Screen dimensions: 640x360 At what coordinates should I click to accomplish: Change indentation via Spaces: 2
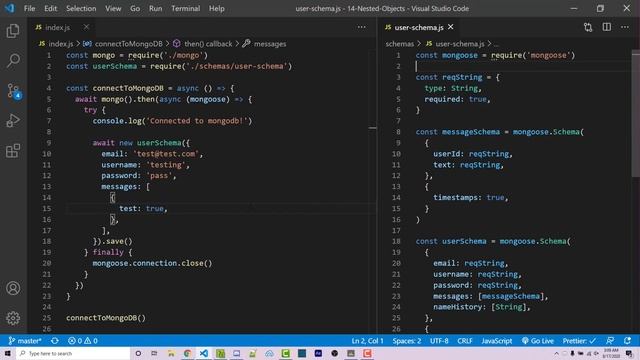pos(407,340)
